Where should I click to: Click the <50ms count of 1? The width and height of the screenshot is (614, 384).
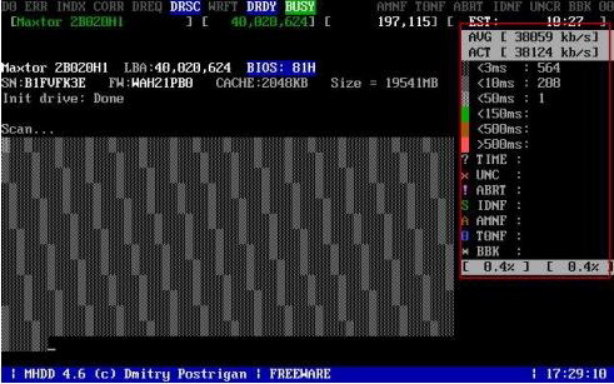[542, 99]
